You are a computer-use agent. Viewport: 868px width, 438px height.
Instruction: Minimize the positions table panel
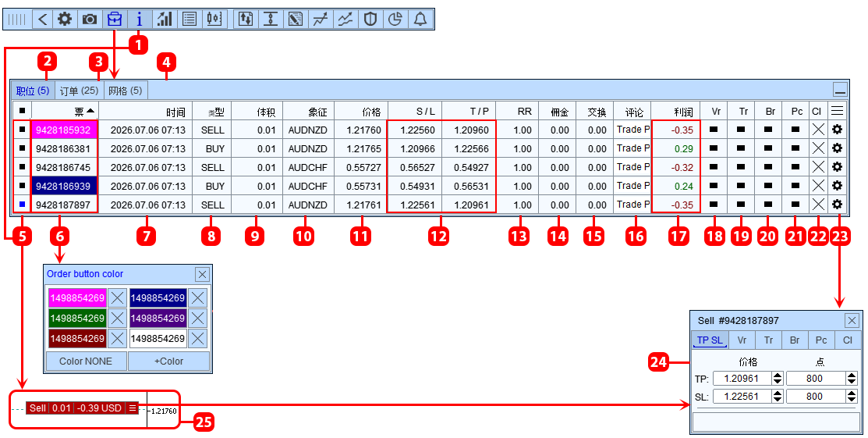pyautogui.click(x=840, y=90)
